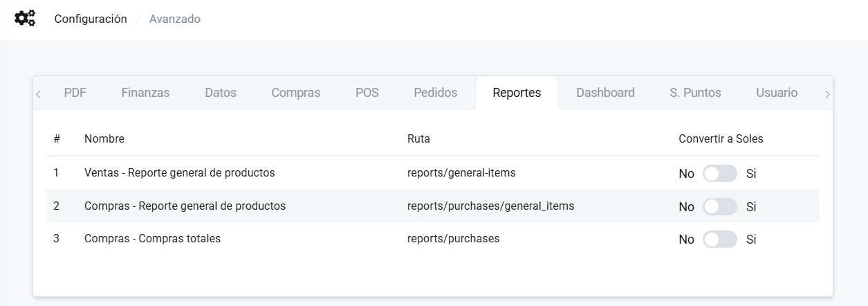The image size is (868, 306).
Task: Enable Soles conversion for Ventas general report
Action: (719, 174)
